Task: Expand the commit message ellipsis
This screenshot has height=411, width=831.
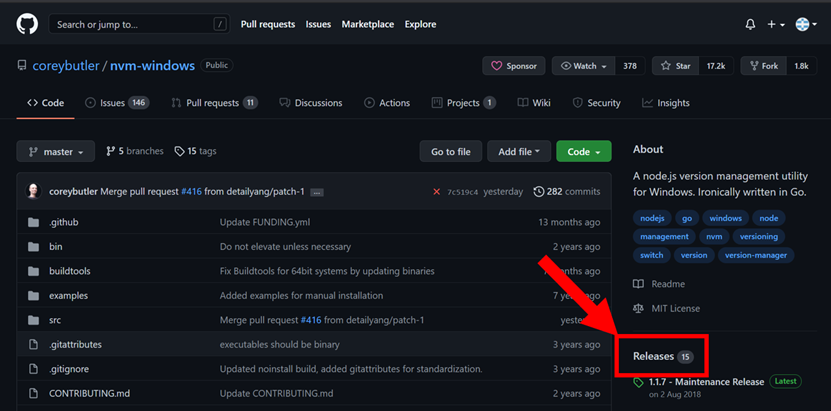Action: pos(317,193)
